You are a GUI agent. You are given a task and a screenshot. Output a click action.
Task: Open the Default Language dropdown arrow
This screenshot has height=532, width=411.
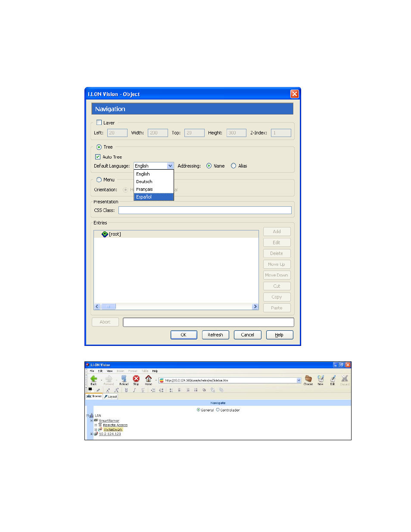pos(170,166)
